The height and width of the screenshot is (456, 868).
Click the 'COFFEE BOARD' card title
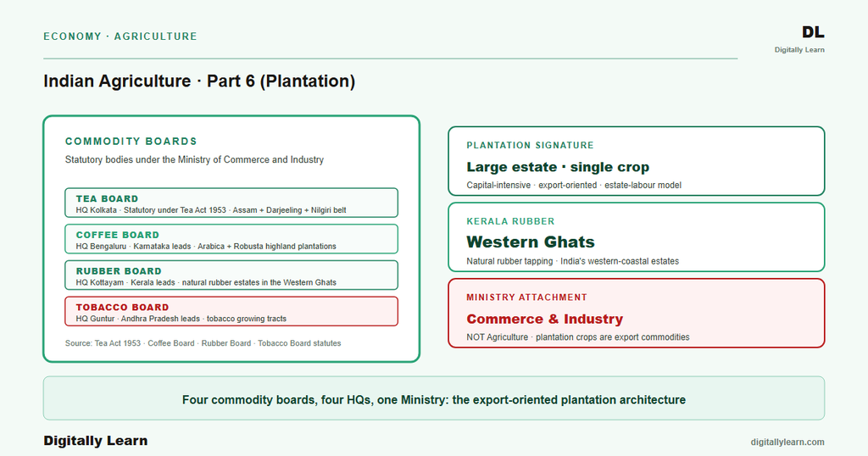tap(117, 235)
